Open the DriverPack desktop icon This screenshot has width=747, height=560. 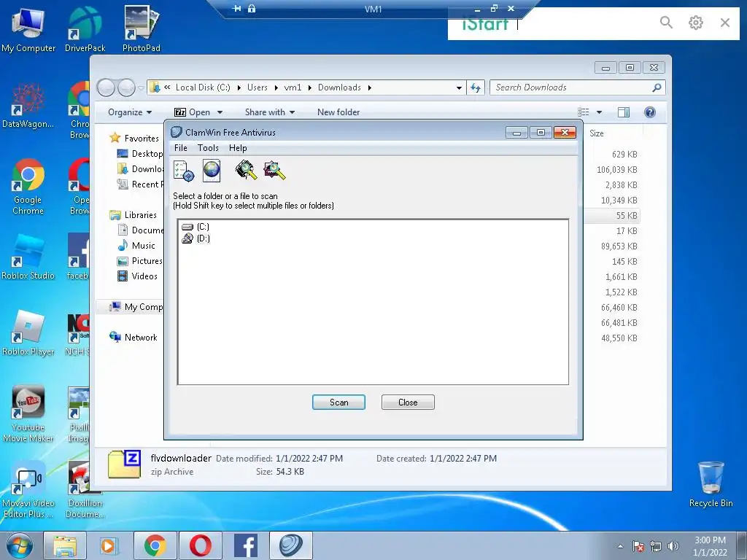(x=85, y=29)
